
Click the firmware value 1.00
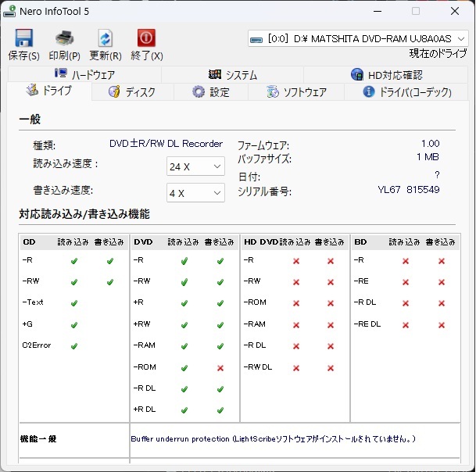click(431, 143)
